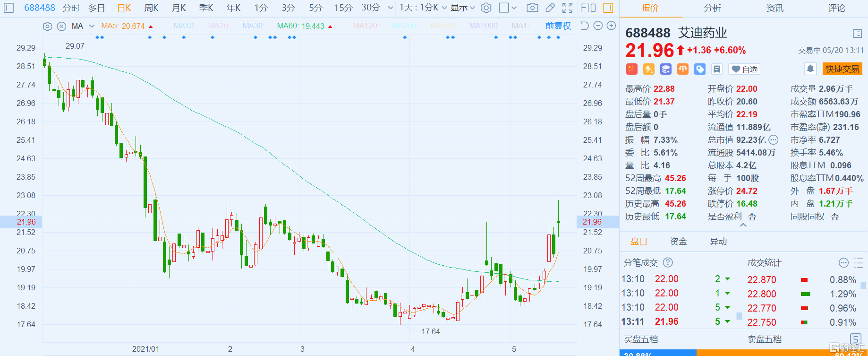Open the F10 company info view

[588, 8]
